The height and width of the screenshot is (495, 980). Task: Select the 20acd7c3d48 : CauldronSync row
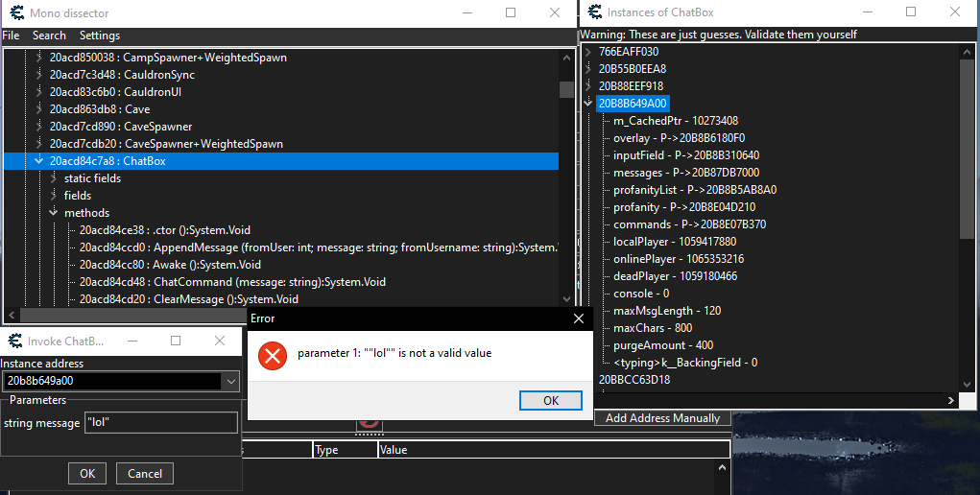click(x=123, y=75)
